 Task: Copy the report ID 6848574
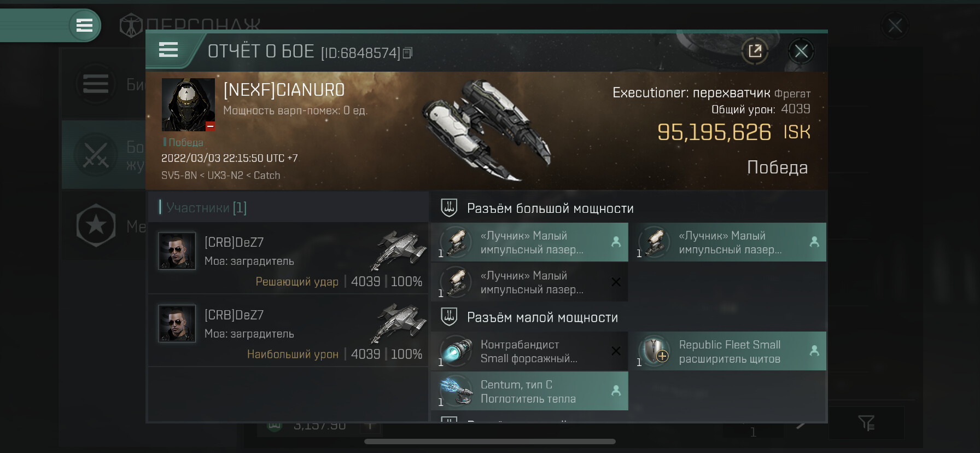point(407,53)
